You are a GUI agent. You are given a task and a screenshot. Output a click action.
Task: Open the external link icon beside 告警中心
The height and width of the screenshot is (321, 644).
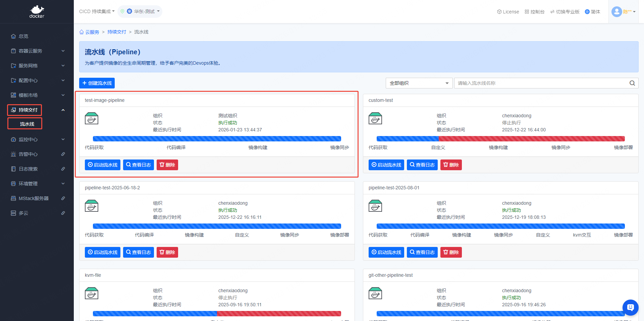pos(63,154)
